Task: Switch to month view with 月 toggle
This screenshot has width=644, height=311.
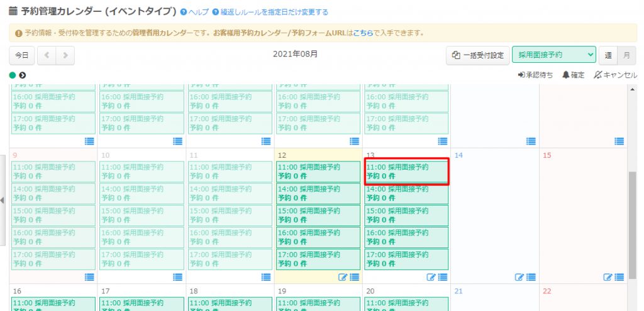Action: [x=626, y=55]
